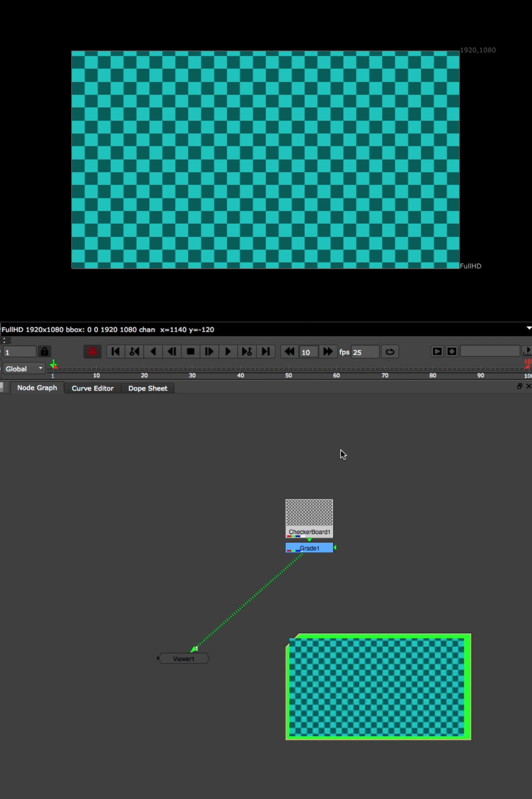Stop playback
The width and height of the screenshot is (532, 799).
[191, 351]
